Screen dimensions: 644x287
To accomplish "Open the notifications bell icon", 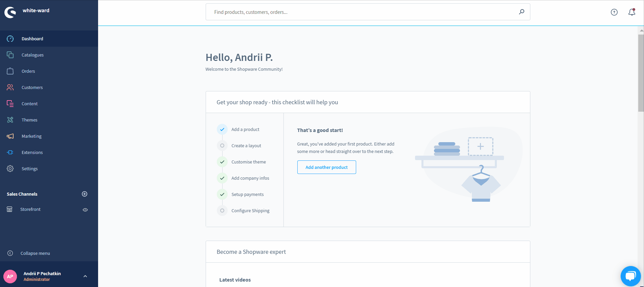I will point(631,12).
